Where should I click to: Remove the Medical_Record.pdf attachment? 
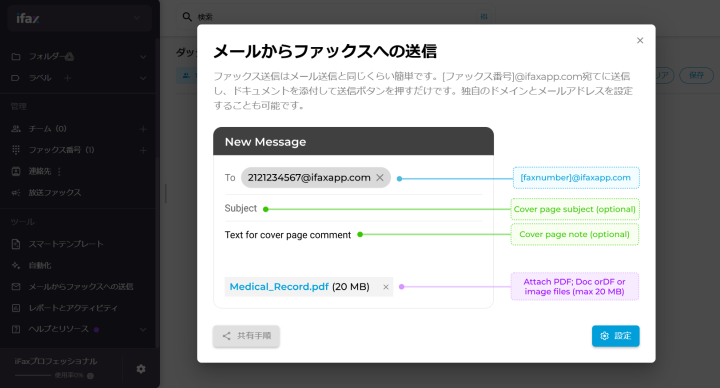(x=386, y=287)
